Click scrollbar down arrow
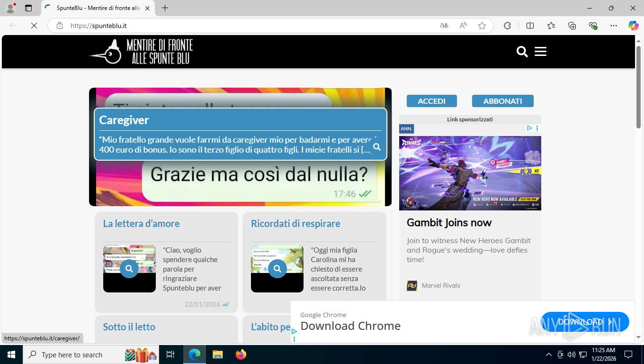 click(x=638, y=337)
